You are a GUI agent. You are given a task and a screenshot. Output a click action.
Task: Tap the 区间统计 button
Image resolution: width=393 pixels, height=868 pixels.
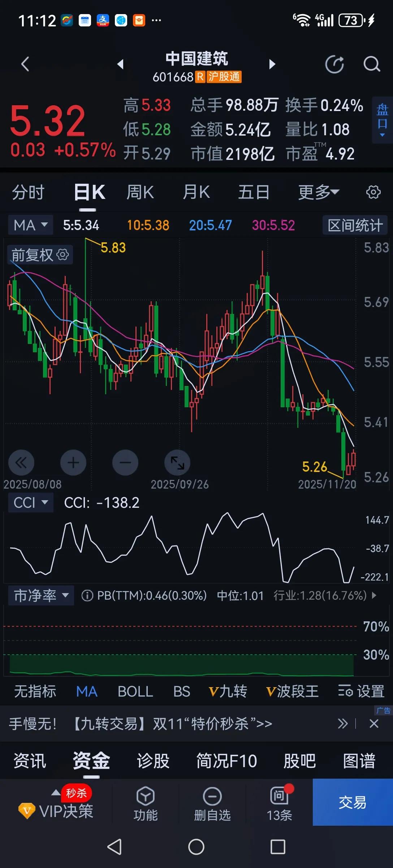(355, 225)
